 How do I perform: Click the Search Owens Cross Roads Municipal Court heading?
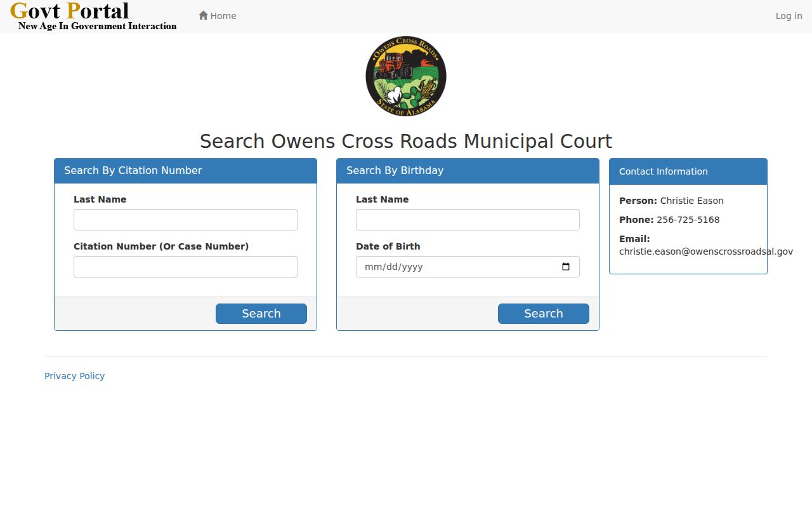point(406,141)
